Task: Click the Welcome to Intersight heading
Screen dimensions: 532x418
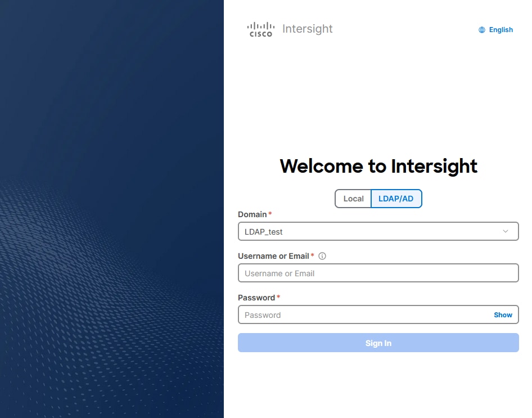Action: pyautogui.click(x=378, y=166)
